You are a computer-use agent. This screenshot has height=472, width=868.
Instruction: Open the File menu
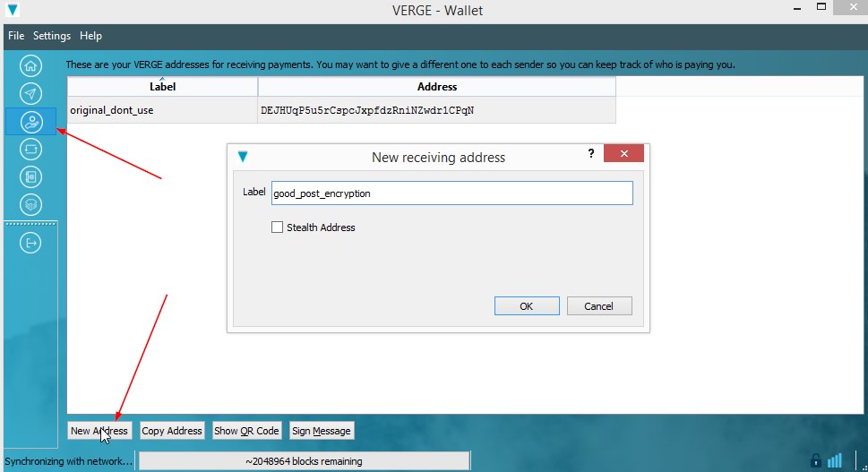pos(16,36)
